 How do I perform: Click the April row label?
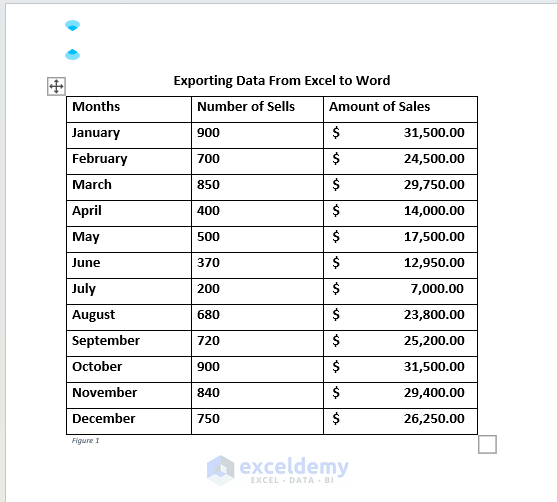tap(87, 211)
